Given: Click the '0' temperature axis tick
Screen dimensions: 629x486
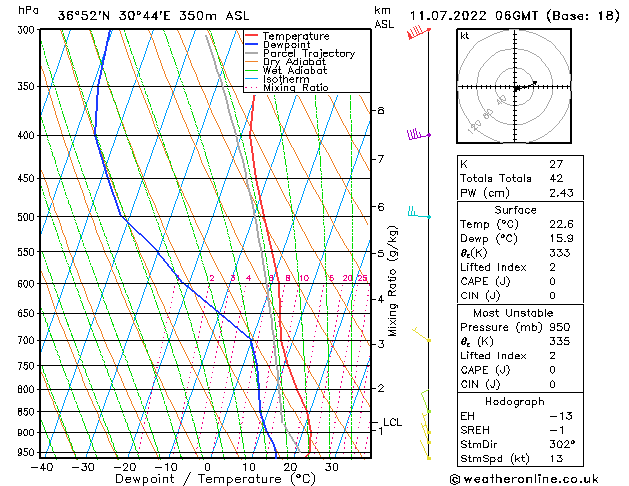Looking at the screenshot, I should click(207, 467).
